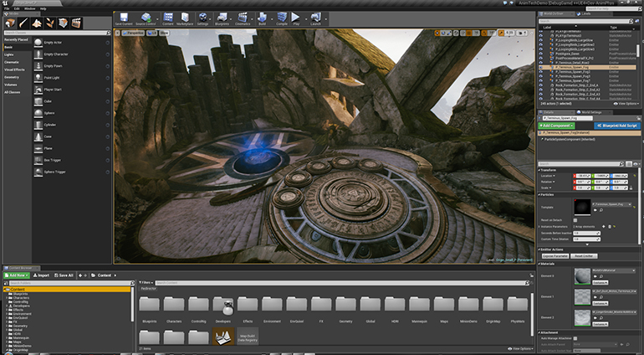The width and height of the screenshot is (644, 355).
Task: Place the Box Trigger actor icon
Action: tap(38, 160)
